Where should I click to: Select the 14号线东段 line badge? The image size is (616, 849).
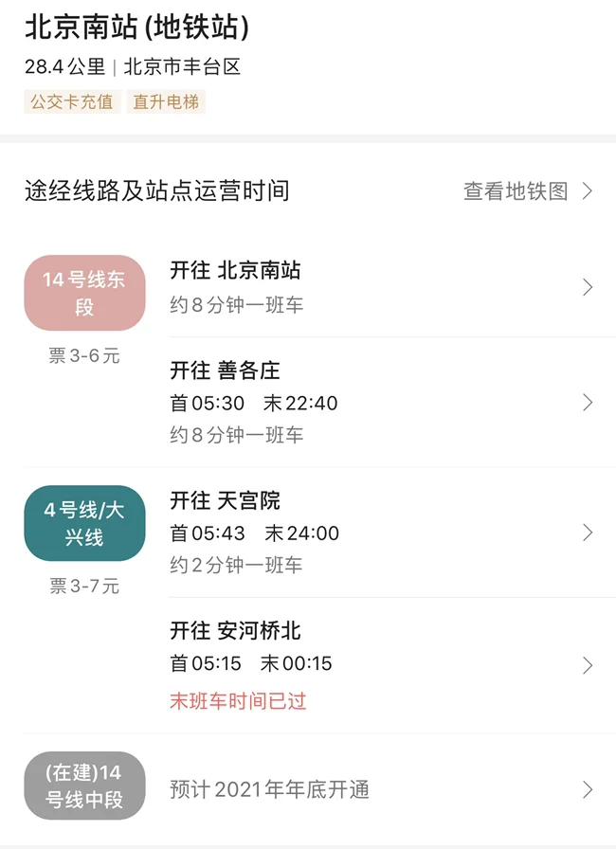(x=84, y=292)
